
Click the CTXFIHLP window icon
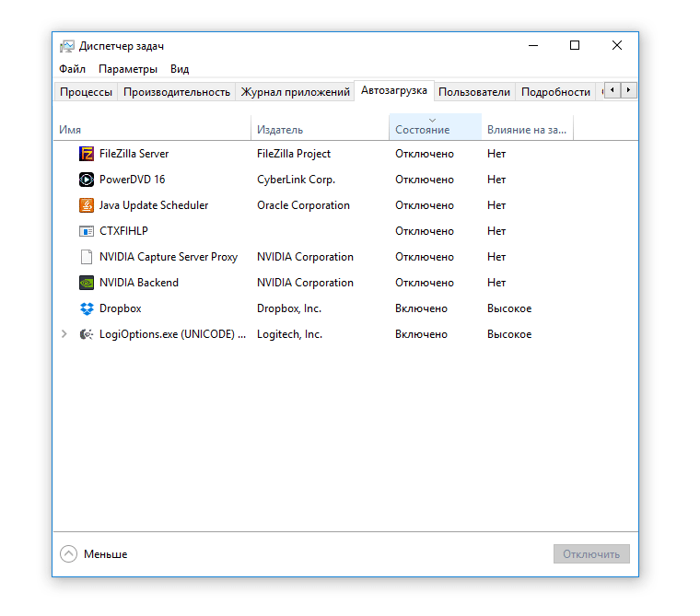[x=87, y=231]
